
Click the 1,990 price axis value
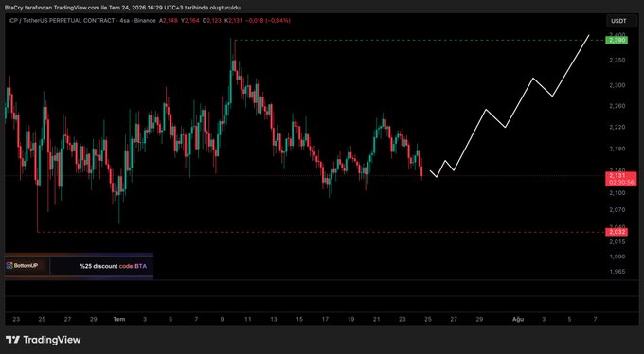tap(617, 257)
